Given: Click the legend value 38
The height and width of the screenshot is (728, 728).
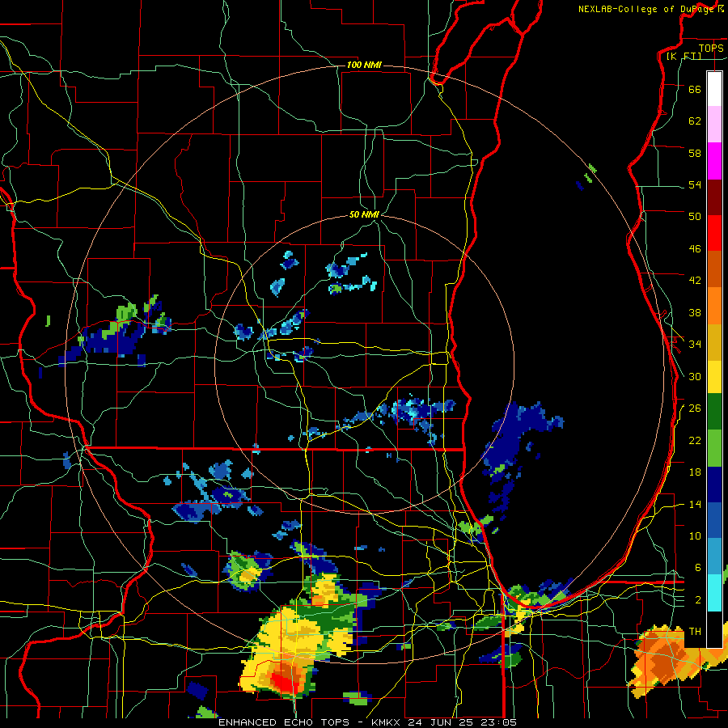Looking at the screenshot, I should point(695,312).
